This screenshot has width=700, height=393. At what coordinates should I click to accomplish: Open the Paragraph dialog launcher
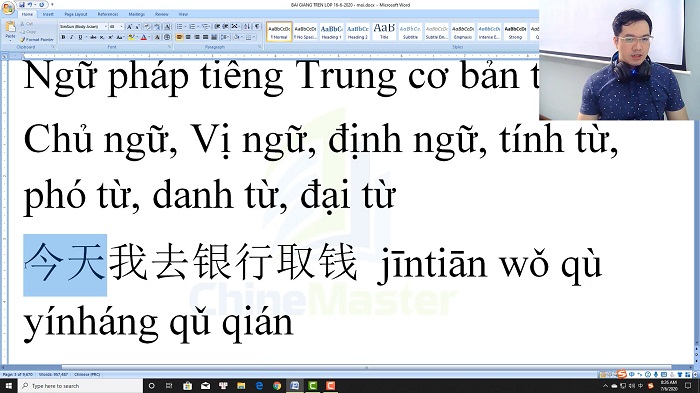pyautogui.click(x=260, y=46)
